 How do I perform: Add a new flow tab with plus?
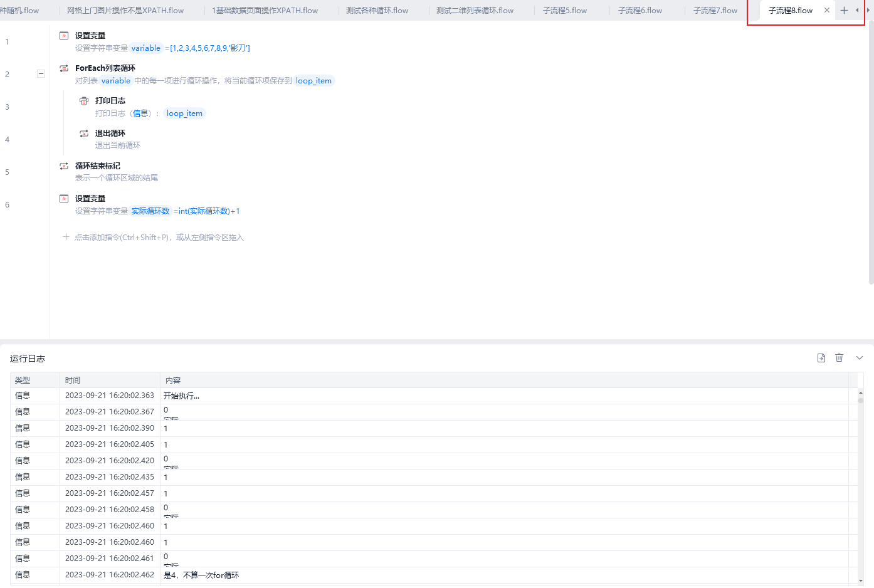pyautogui.click(x=844, y=10)
